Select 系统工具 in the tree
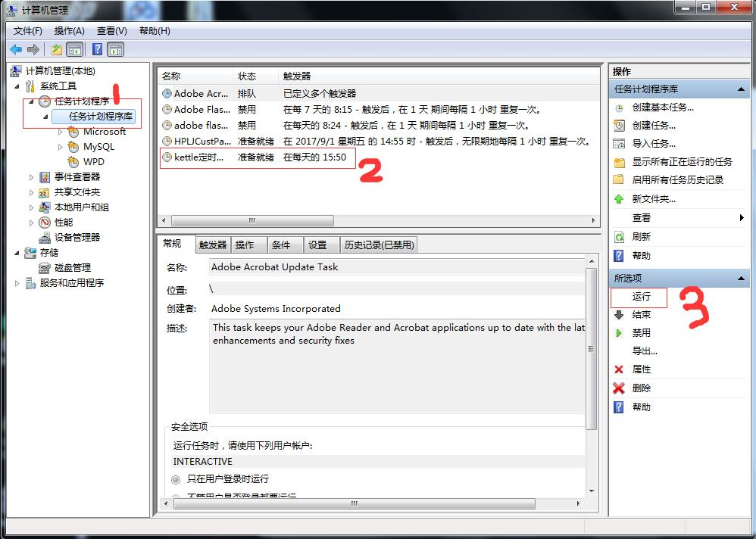The height and width of the screenshot is (539, 756). click(58, 86)
